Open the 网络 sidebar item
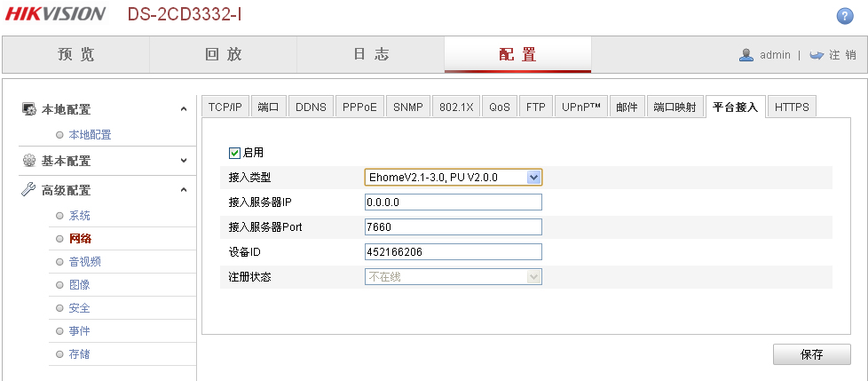The image size is (868, 381). (x=80, y=239)
